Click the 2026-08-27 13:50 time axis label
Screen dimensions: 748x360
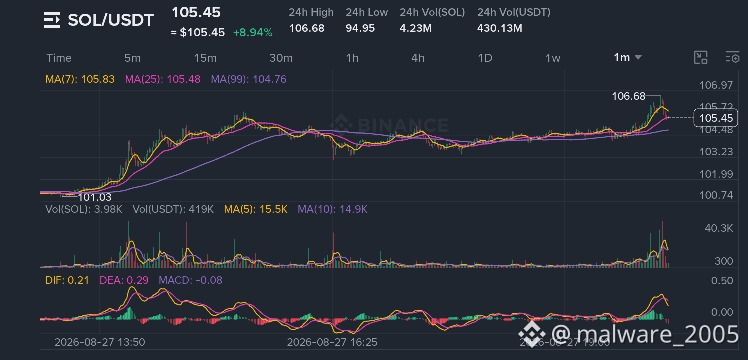[100, 342]
